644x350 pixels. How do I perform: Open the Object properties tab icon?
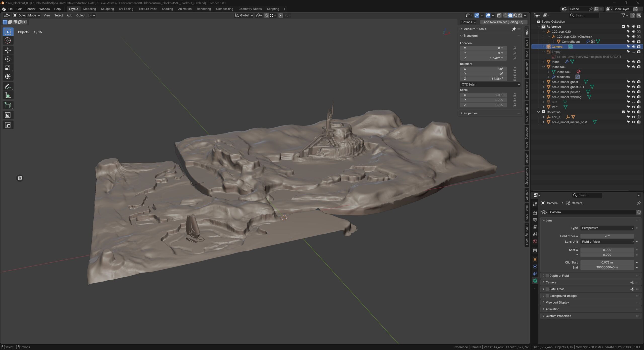[x=535, y=259]
